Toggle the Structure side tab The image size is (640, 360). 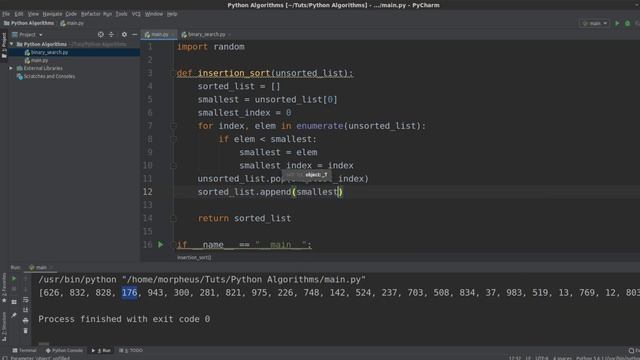coord(4,327)
